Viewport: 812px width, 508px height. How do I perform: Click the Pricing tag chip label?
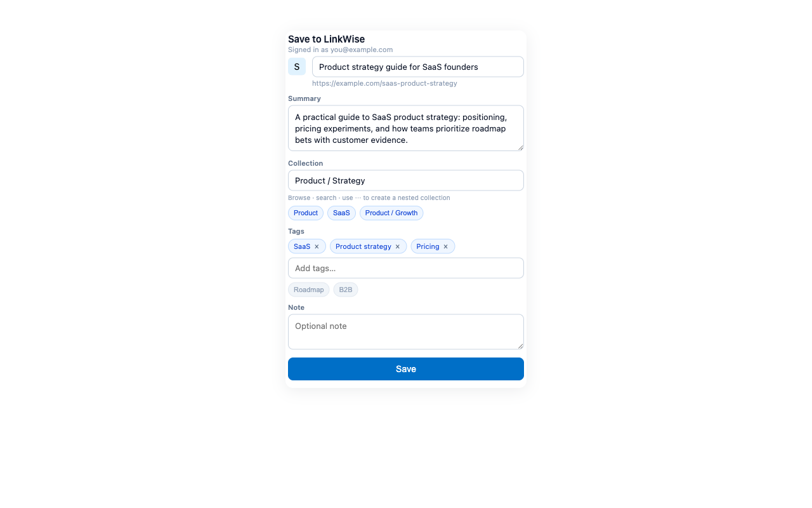428,246
